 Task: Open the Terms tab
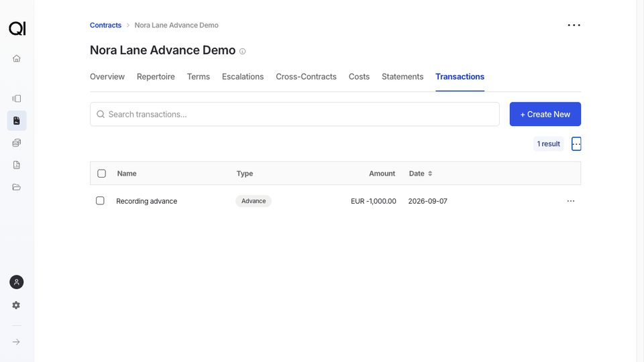point(199,76)
